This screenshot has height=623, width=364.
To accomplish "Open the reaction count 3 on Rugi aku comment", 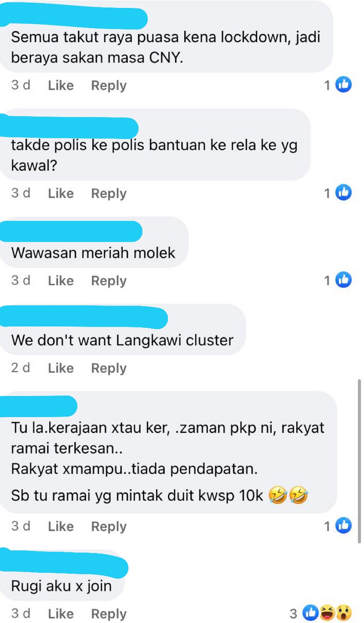I will point(294,613).
